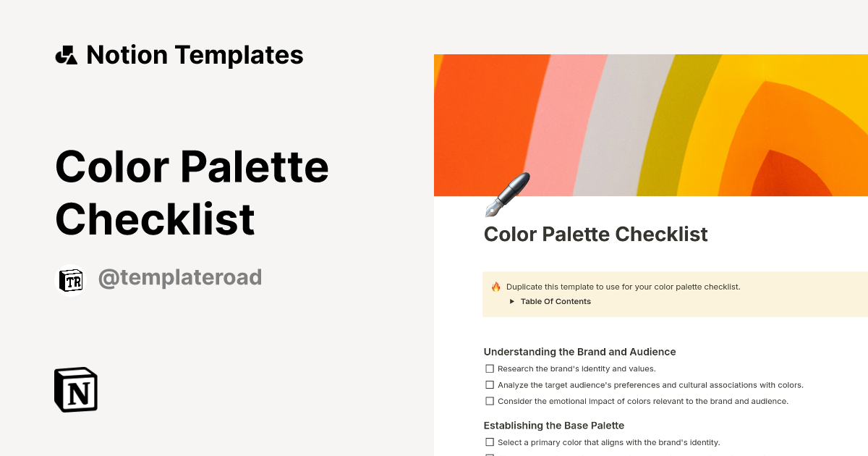Check 'Select a primary color' task box

click(490, 442)
